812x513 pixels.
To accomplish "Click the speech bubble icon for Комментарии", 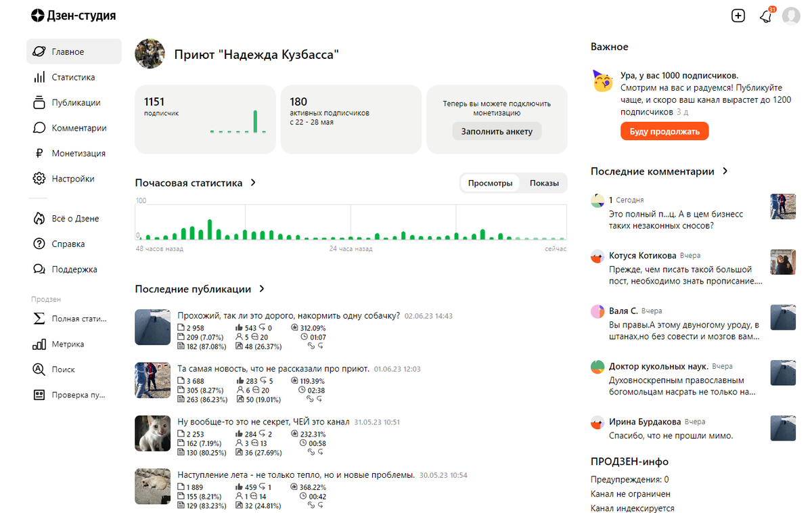I will tap(39, 128).
